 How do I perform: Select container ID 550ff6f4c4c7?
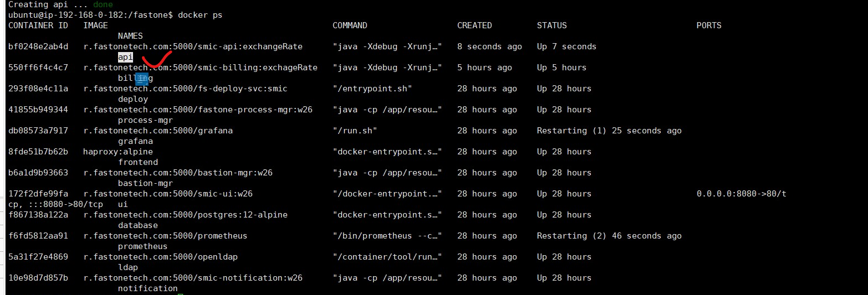pos(38,68)
